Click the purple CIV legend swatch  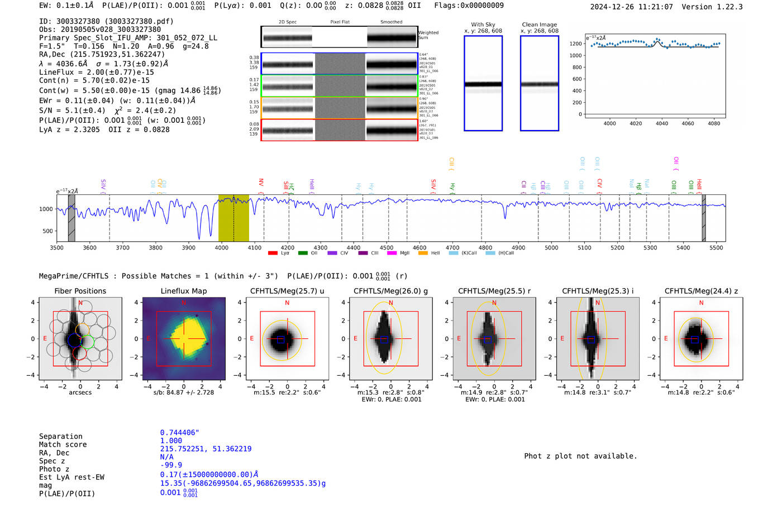[x=332, y=253]
